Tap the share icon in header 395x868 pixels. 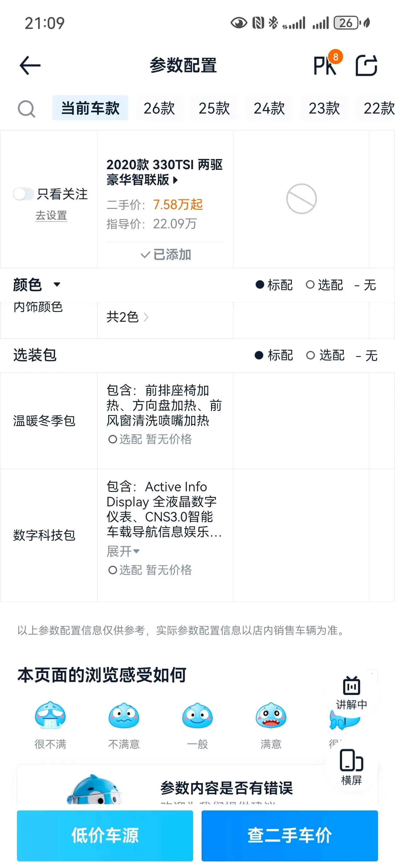tap(366, 65)
